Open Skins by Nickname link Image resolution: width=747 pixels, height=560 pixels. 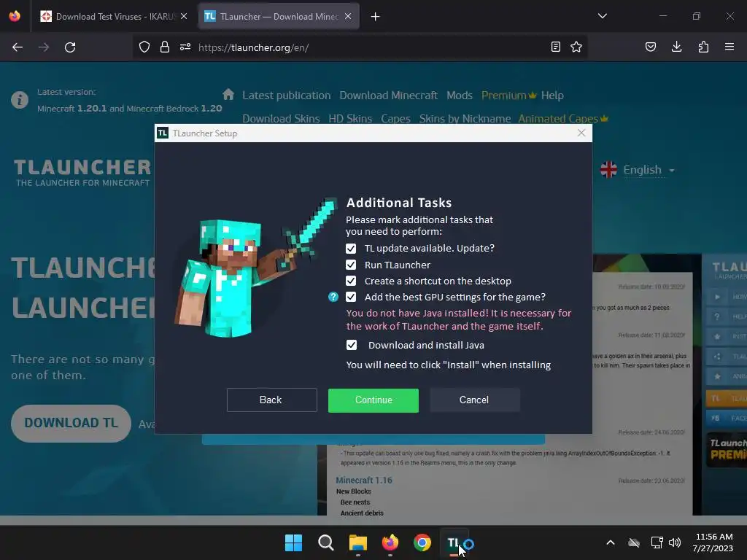(x=465, y=119)
